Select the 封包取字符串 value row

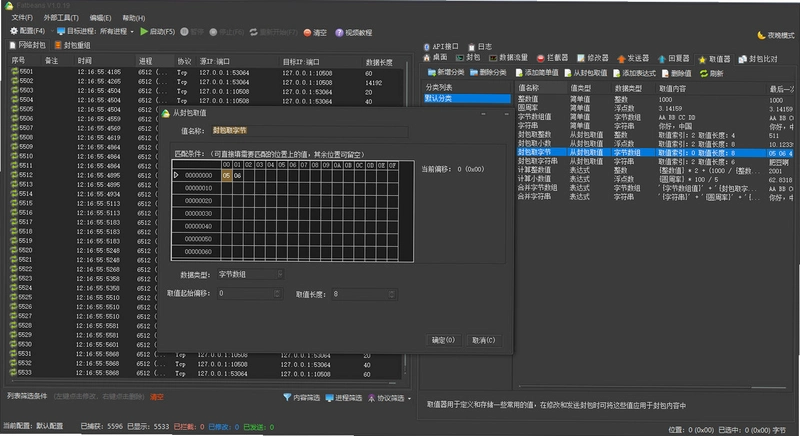[x=655, y=161]
